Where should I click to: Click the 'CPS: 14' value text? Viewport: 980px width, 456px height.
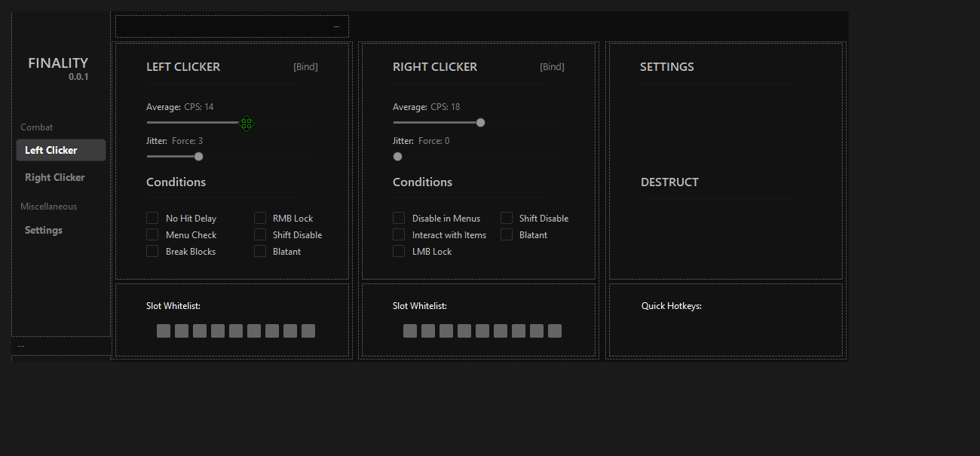point(199,107)
